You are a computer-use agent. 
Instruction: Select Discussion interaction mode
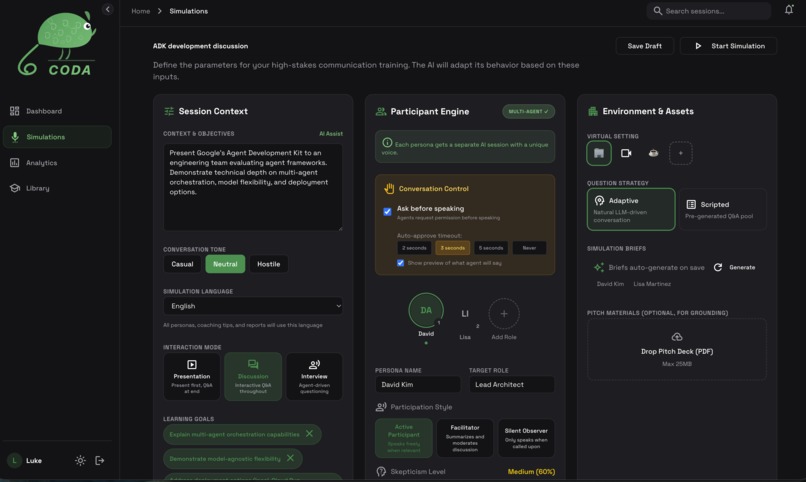pos(253,377)
